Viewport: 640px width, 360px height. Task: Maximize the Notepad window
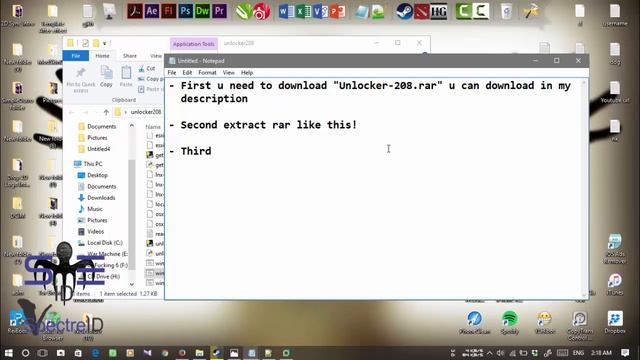pyautogui.click(x=556, y=61)
